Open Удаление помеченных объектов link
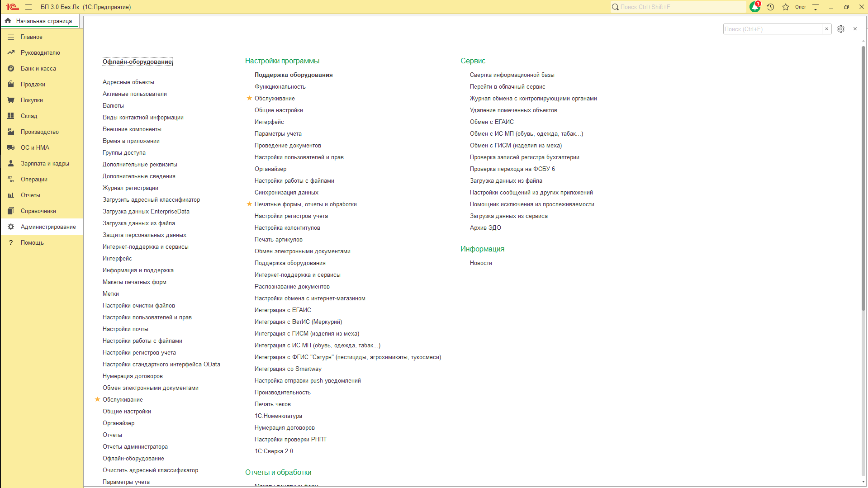This screenshot has height=488, width=868. tap(513, 110)
